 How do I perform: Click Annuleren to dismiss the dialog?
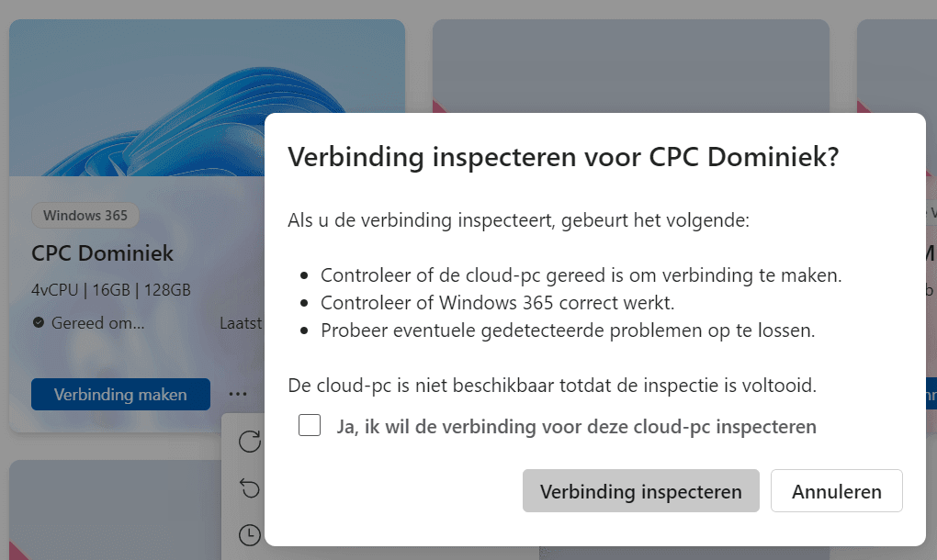tap(836, 490)
